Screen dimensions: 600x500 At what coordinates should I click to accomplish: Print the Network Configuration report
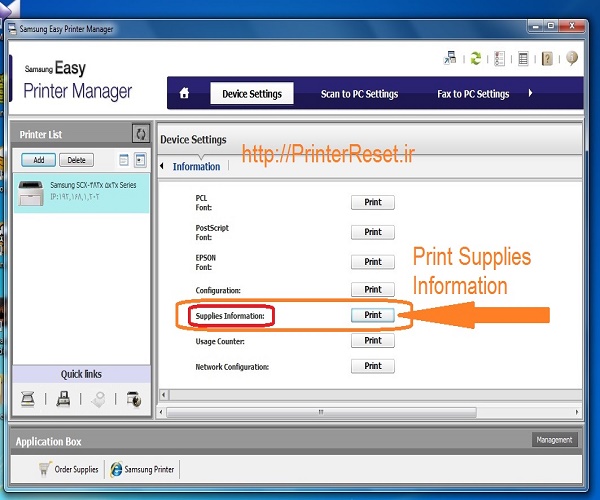click(x=373, y=366)
